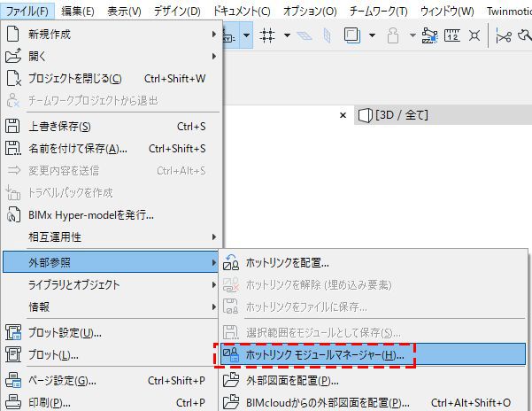Choose BIMcloudからの外部図面を配置(P)...
Viewport: 532px width, 411px height.
(373, 403)
